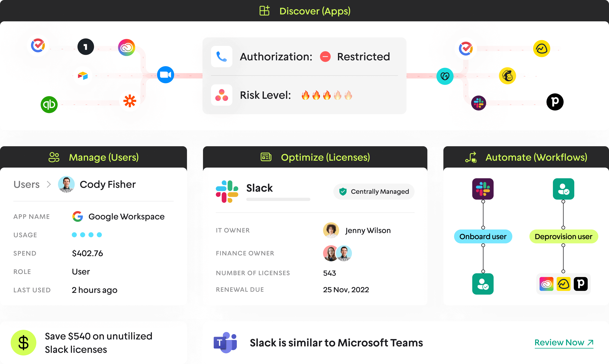Click the QuickBooks green icon
Image resolution: width=609 pixels, height=364 pixels.
tap(49, 104)
